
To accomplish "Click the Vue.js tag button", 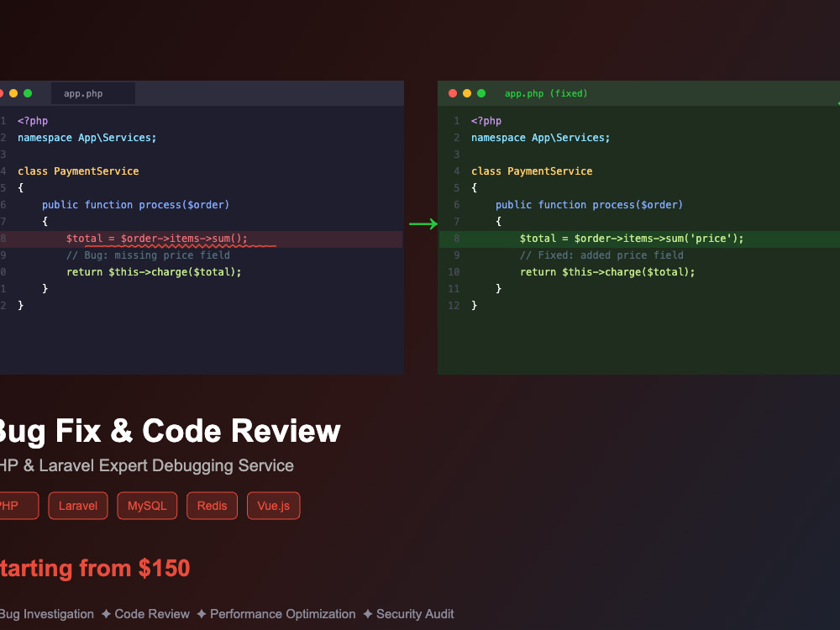I will click(x=273, y=506).
